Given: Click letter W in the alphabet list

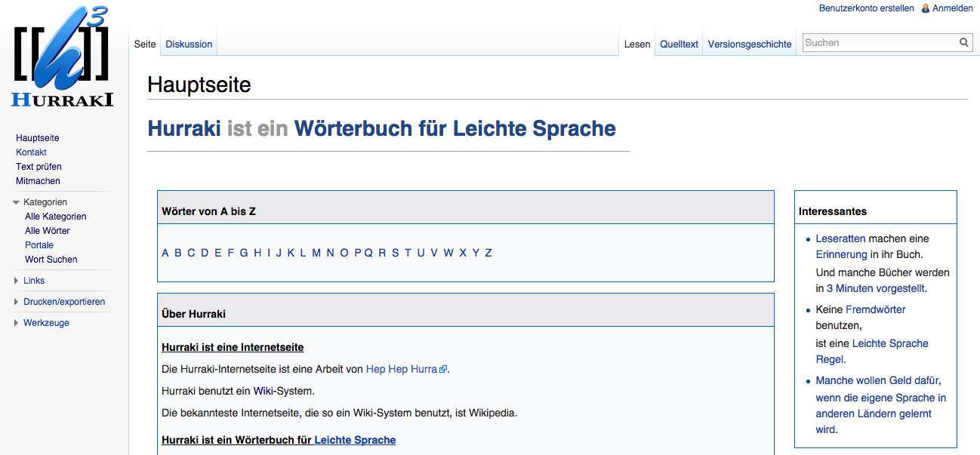Looking at the screenshot, I should point(448,253).
